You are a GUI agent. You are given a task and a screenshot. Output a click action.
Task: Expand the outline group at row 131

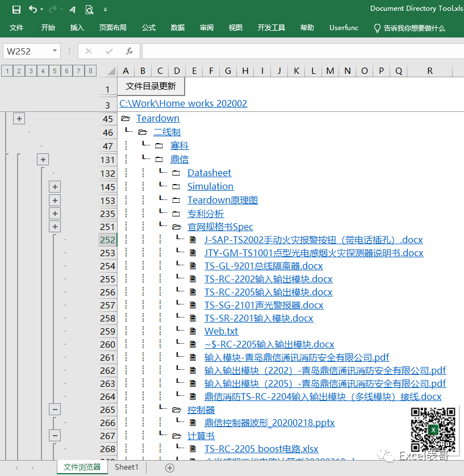[x=43, y=160]
